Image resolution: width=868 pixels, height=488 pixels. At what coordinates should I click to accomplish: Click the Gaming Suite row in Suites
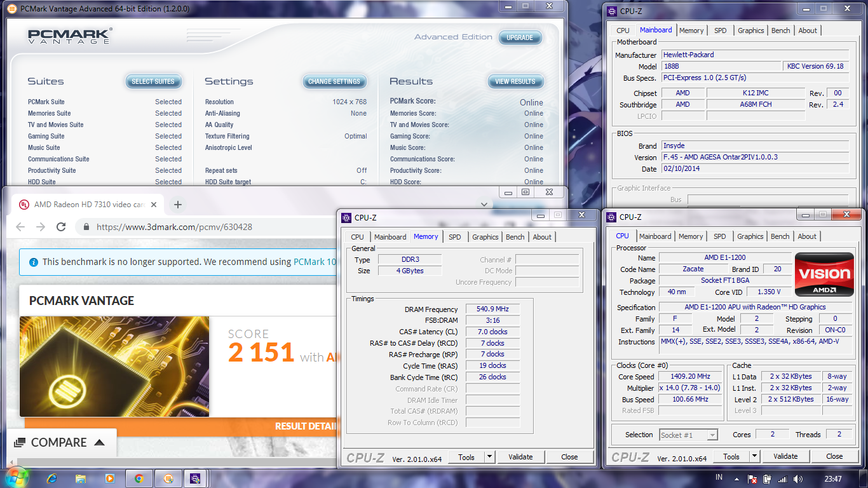click(105, 136)
